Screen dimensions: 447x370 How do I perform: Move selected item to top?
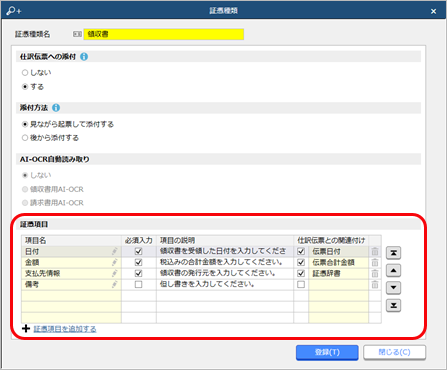click(393, 253)
